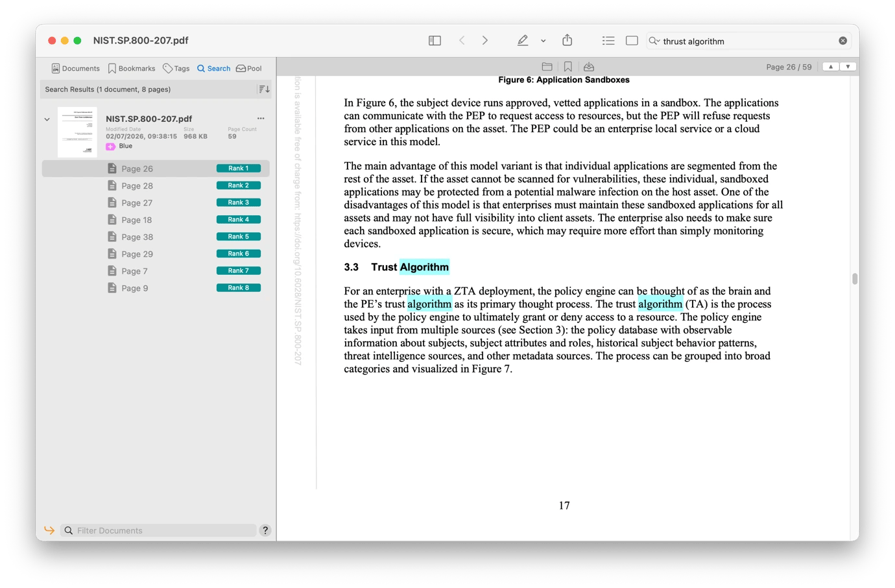Click the Filter Documents field
Screen dimensions: 895x588
[158, 530]
